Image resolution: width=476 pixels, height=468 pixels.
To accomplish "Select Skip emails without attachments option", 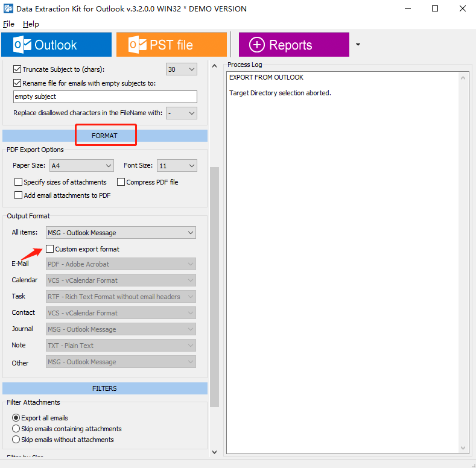I will coord(16,440).
